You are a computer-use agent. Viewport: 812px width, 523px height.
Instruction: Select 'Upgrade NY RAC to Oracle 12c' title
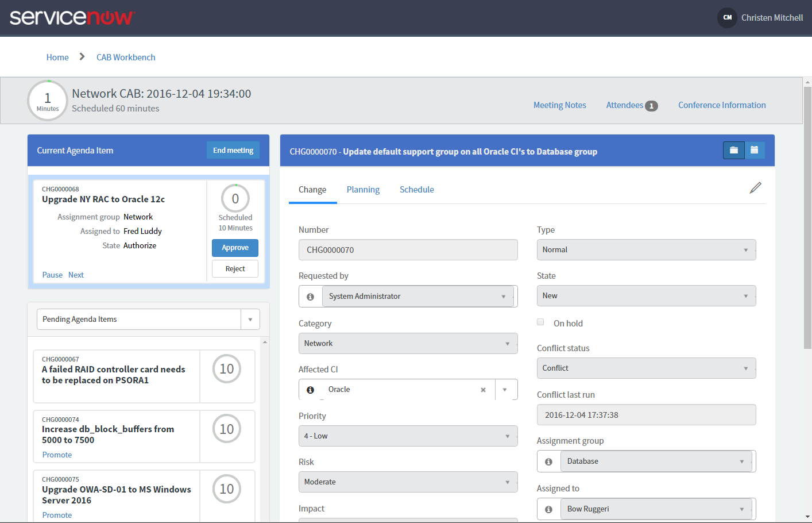coord(103,199)
